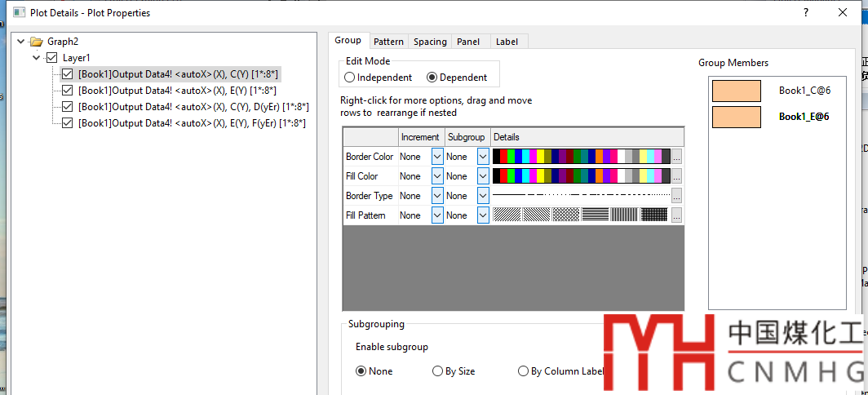Uncheck the Layer1 checkbox

52,58
